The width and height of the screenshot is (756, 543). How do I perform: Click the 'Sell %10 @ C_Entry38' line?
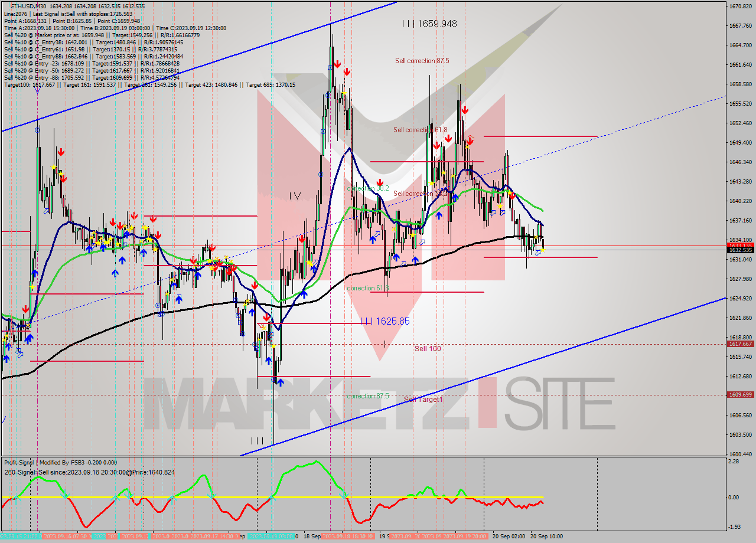(93, 42)
